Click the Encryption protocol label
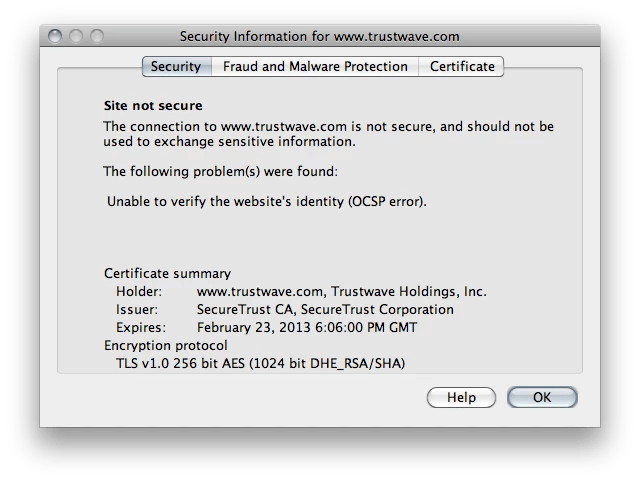Screen dimensions: 640x482 point(166,345)
